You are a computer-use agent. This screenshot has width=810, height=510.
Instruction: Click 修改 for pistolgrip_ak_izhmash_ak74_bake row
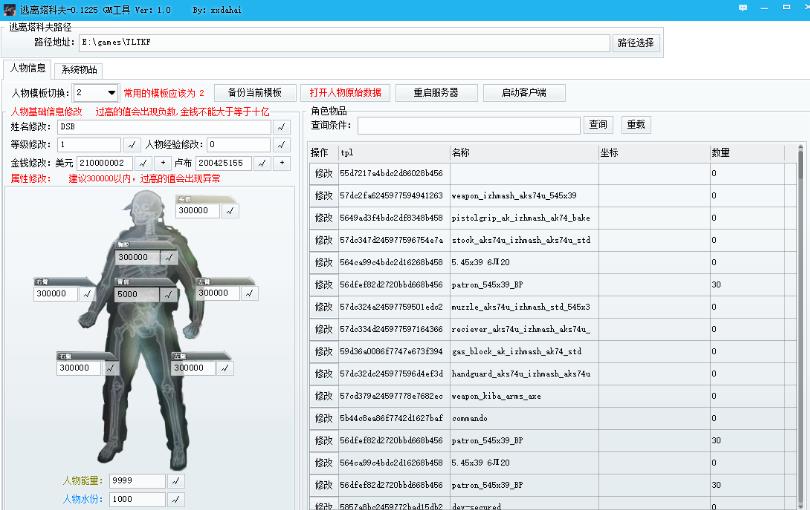point(323,218)
